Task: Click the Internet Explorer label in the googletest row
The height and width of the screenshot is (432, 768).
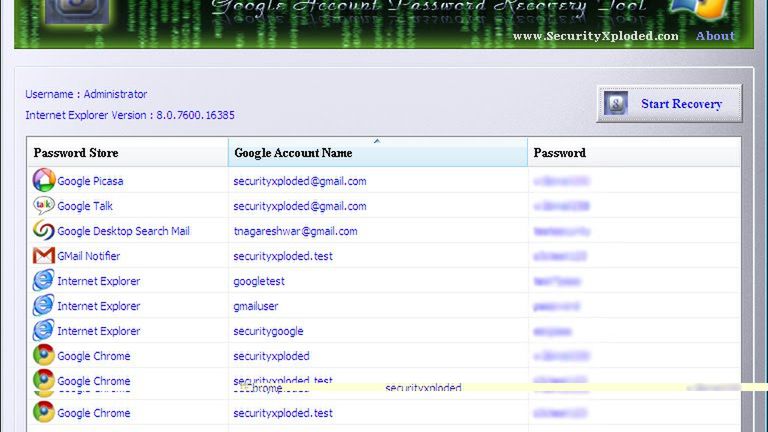Action: pos(98,281)
